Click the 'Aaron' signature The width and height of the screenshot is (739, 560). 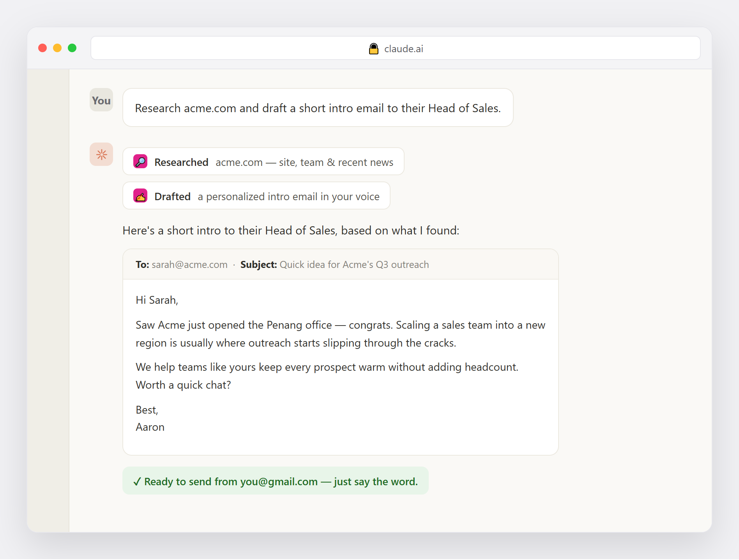tap(150, 427)
